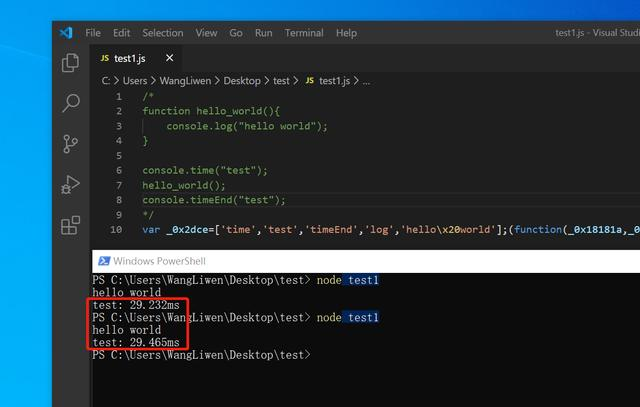Click the 'Windows PowerShell' title text
Image resolution: width=640 pixels, height=407 pixels.
pyautogui.click(x=159, y=261)
